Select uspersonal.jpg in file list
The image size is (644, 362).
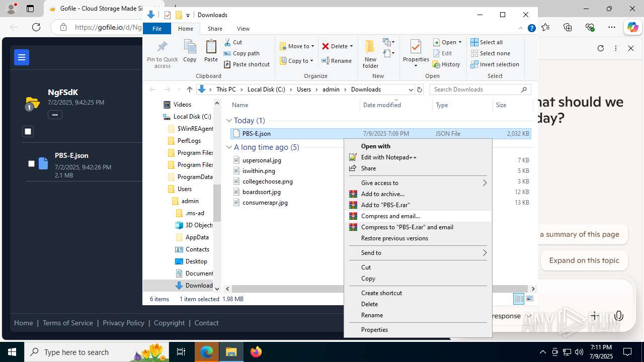pyautogui.click(x=262, y=160)
